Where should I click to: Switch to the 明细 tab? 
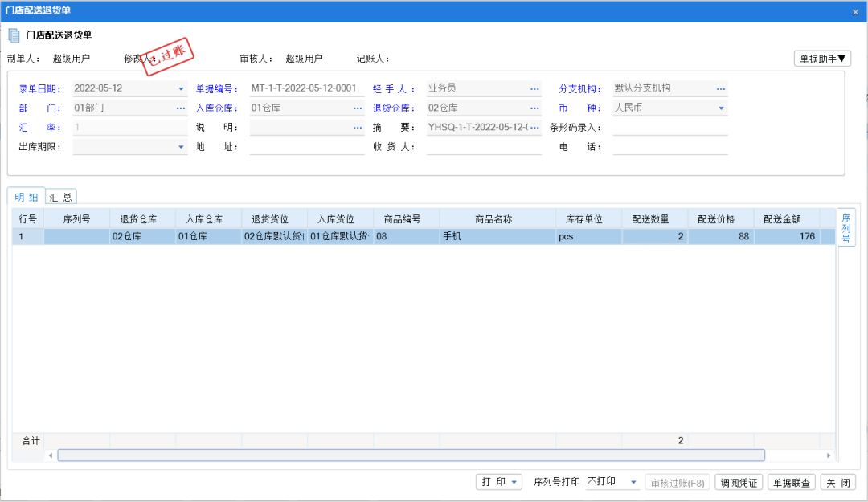(x=26, y=197)
